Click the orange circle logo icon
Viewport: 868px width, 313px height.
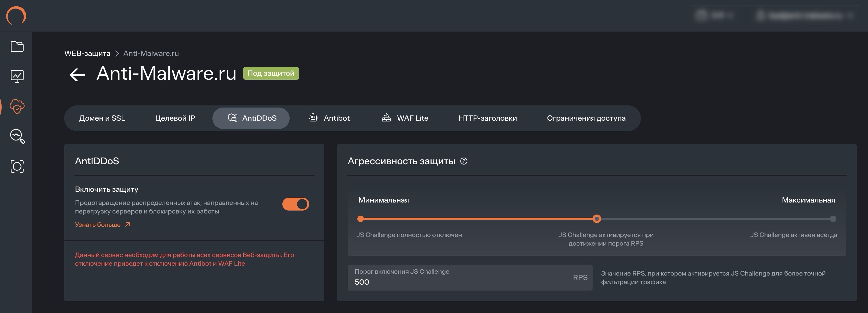point(16,16)
